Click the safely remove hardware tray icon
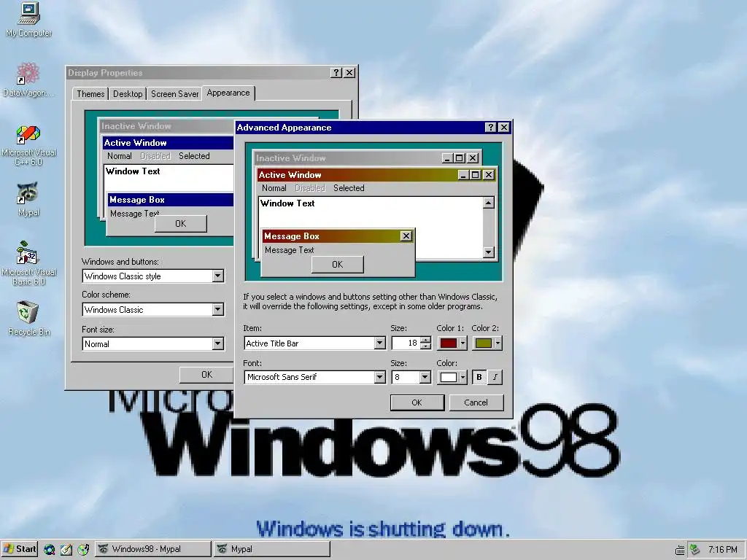 (x=694, y=550)
